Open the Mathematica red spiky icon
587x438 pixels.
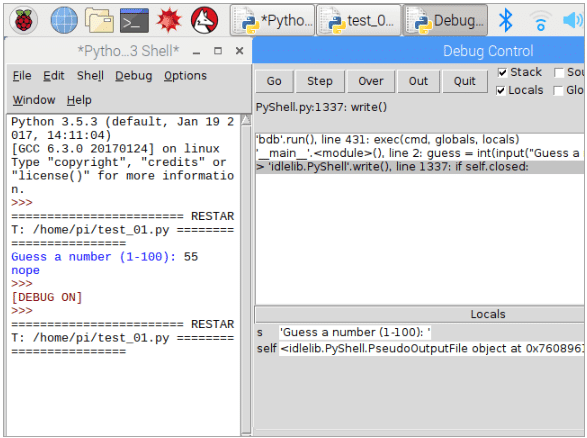point(169,20)
